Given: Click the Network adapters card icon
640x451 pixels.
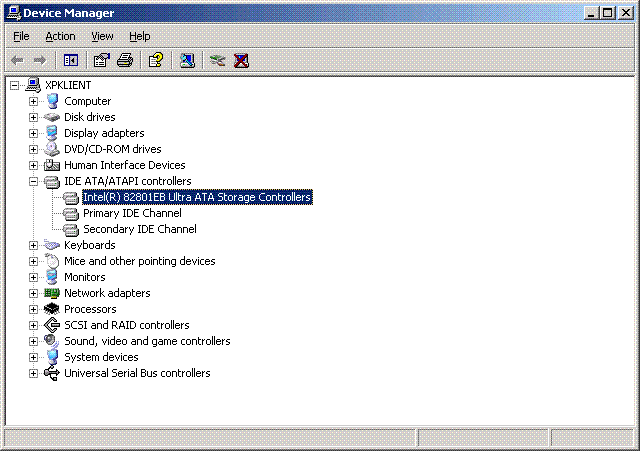Looking at the screenshot, I should [x=52, y=293].
